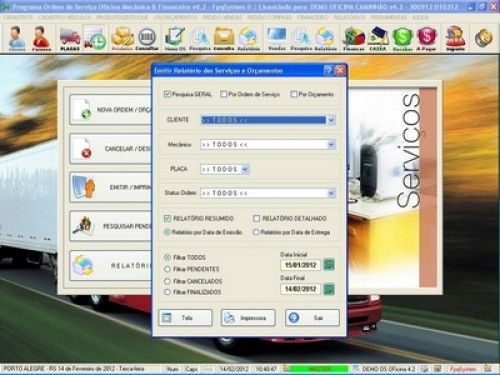Enable the Por Ordem de Serviço checkbox
500x375 pixels.
tap(224, 94)
